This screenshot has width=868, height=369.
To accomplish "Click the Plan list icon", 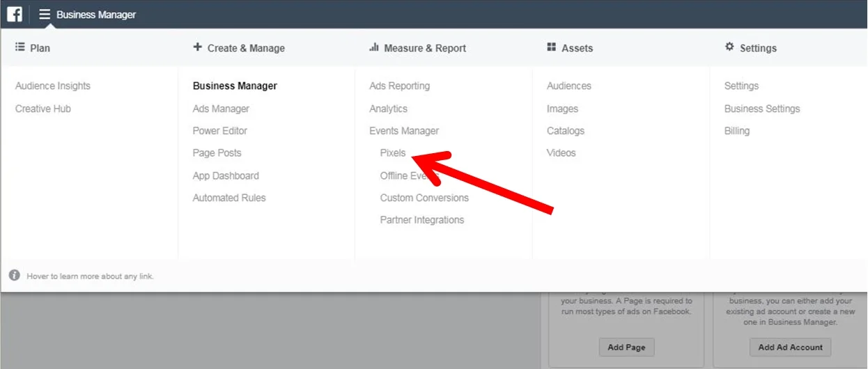I will 20,47.
